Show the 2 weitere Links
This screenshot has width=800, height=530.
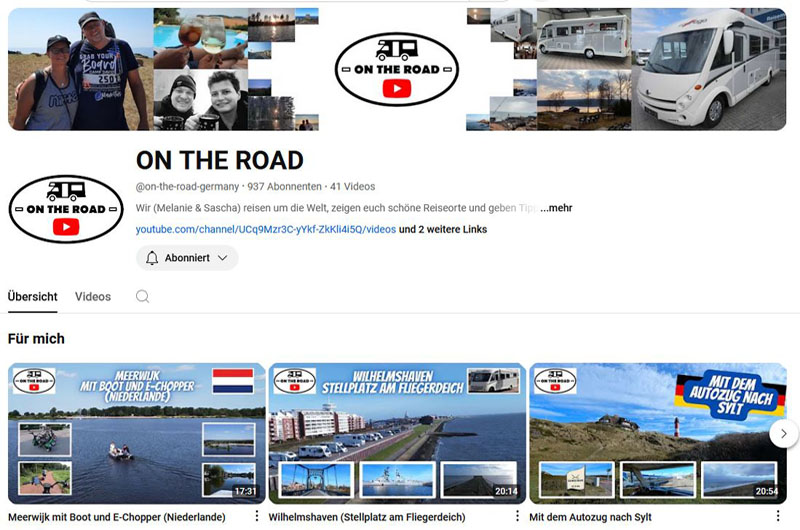click(443, 230)
